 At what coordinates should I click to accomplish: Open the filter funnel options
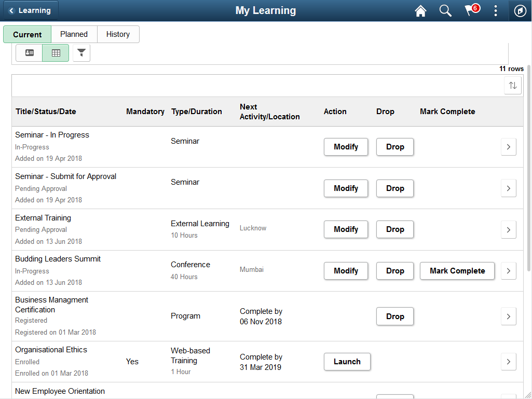[x=81, y=52]
